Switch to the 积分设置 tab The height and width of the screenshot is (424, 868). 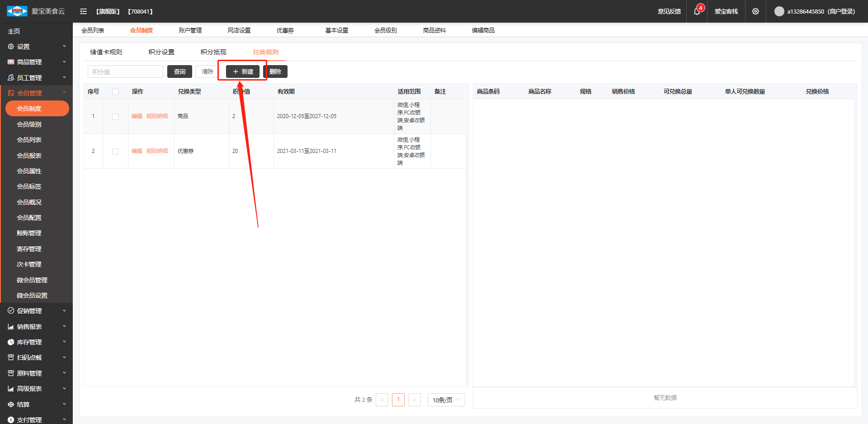click(x=161, y=52)
